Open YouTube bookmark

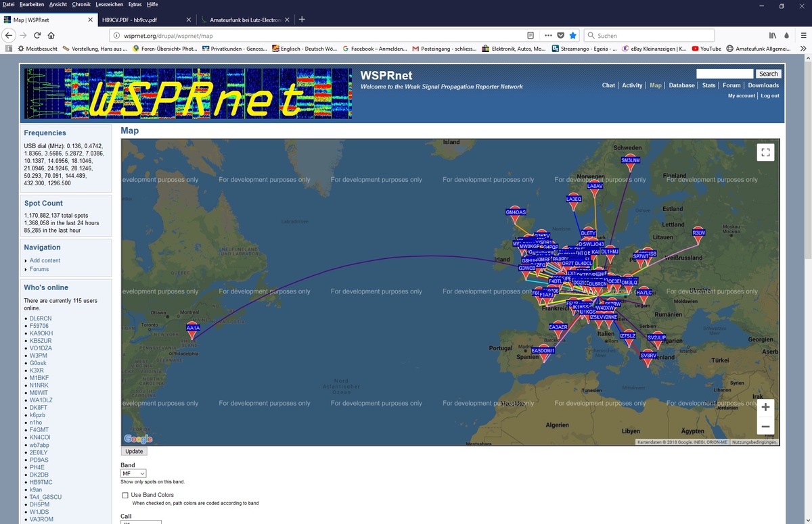click(706, 49)
